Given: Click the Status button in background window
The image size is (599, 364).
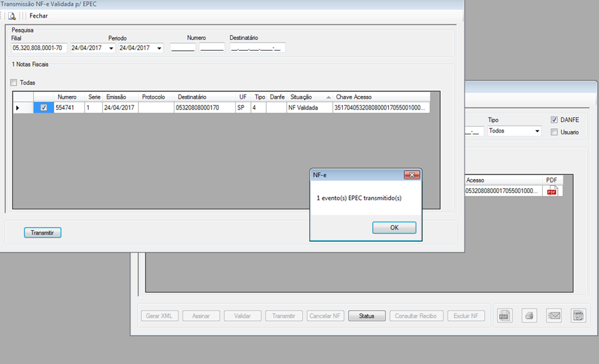Looking at the screenshot, I should click(x=366, y=316).
